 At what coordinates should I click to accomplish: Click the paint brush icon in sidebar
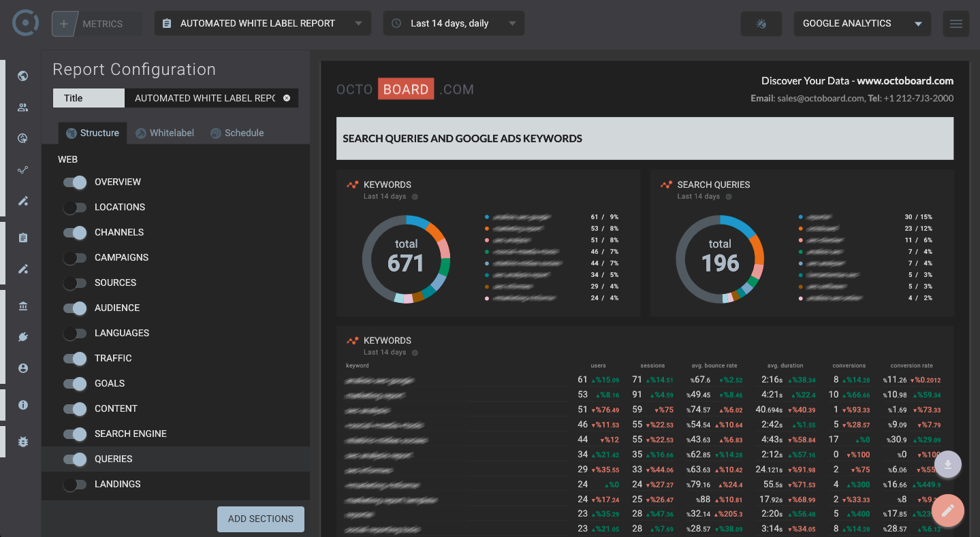pyautogui.click(x=23, y=201)
